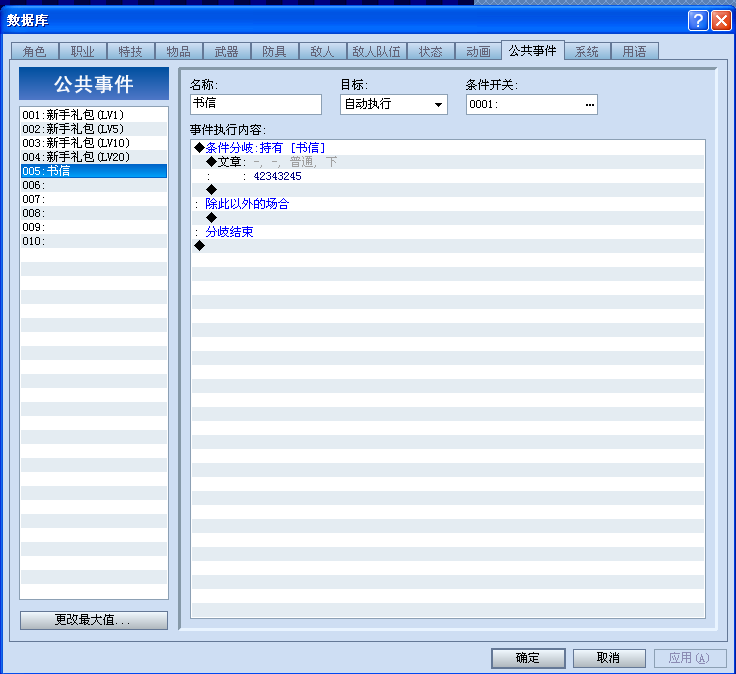Select the empty command line below 42343245

click(x=448, y=190)
